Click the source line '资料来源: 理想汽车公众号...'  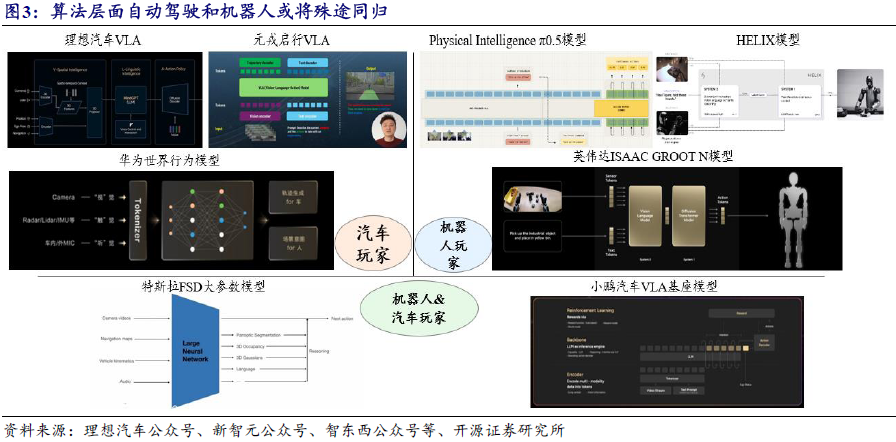point(284,430)
